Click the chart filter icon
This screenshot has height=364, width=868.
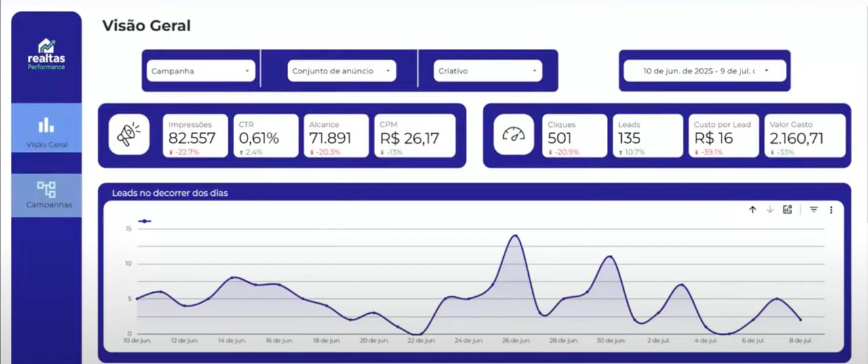814,210
